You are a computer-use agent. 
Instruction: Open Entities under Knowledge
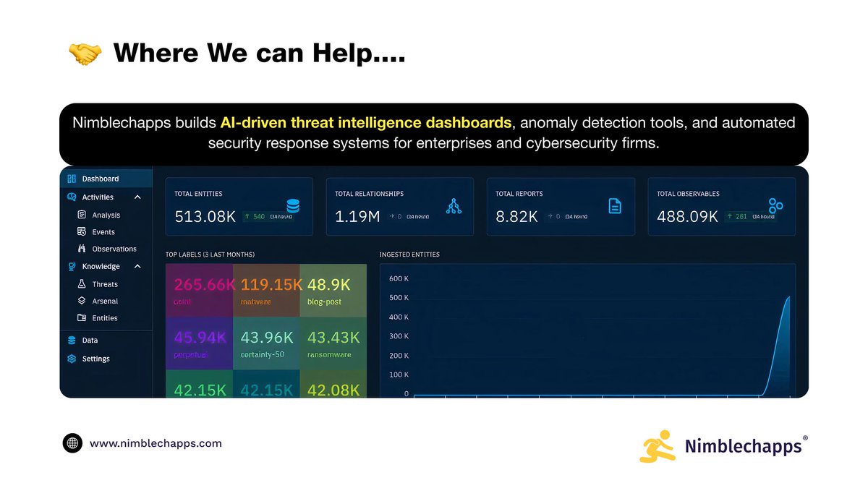(105, 318)
